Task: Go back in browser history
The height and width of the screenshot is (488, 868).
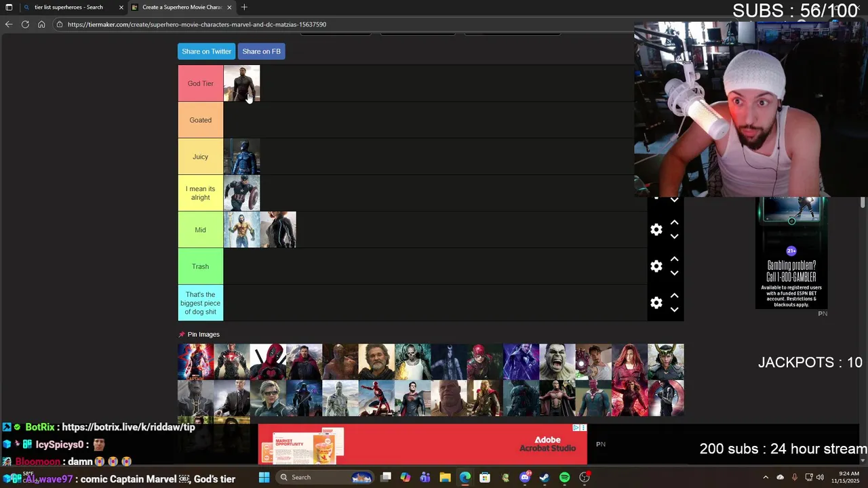Action: point(9,24)
